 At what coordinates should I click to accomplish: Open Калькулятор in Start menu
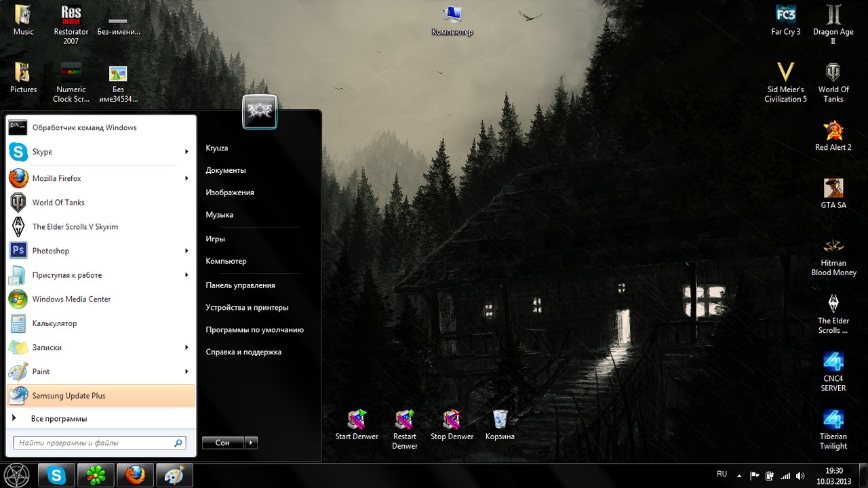click(101, 323)
